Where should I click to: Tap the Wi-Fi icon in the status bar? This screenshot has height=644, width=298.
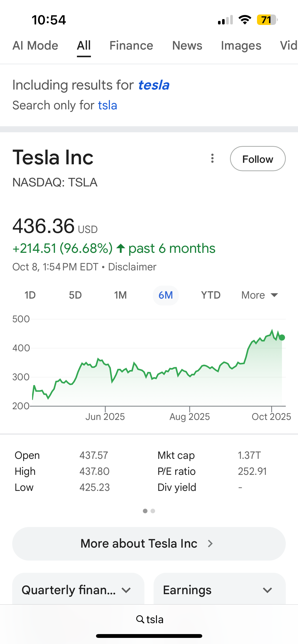tap(245, 20)
